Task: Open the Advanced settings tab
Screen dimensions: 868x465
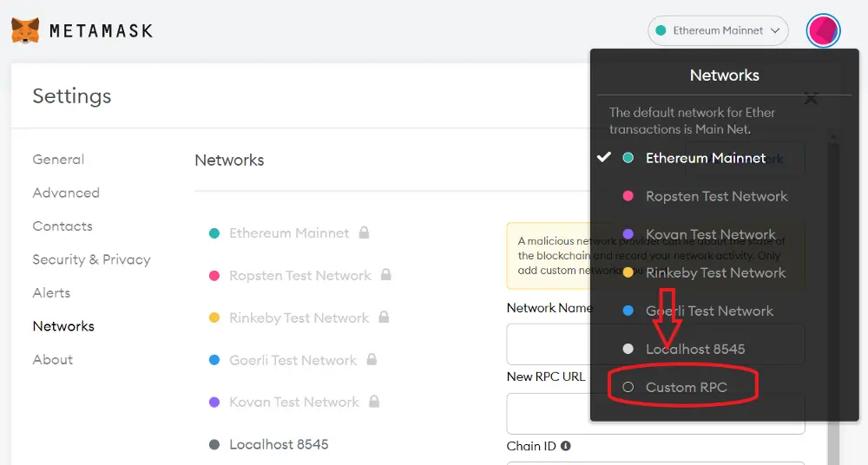Action: tap(66, 193)
